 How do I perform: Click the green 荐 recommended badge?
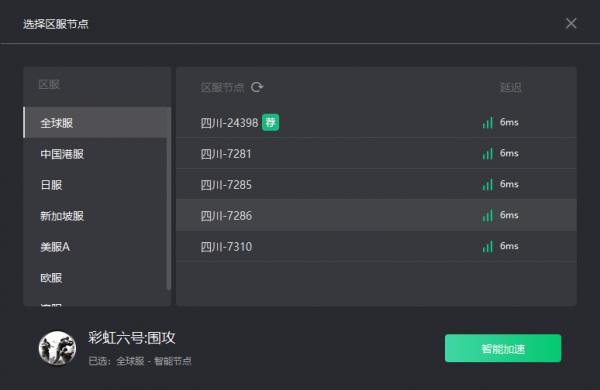click(x=271, y=122)
